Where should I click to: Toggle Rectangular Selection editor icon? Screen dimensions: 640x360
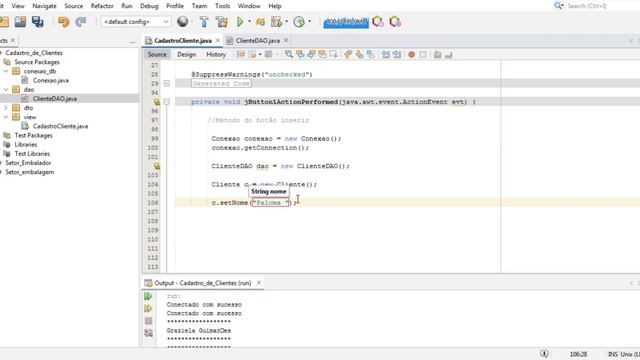click(x=333, y=54)
